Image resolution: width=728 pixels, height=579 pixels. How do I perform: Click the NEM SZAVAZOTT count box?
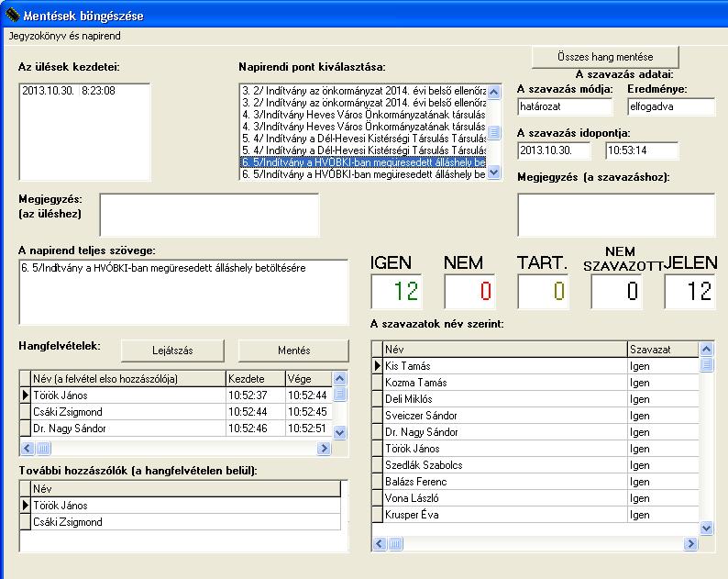point(616,292)
